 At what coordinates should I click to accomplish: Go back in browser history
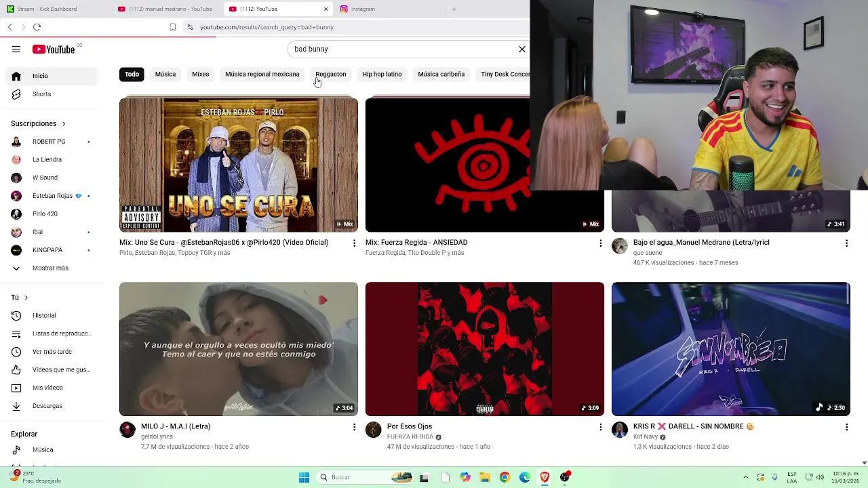tap(9, 27)
